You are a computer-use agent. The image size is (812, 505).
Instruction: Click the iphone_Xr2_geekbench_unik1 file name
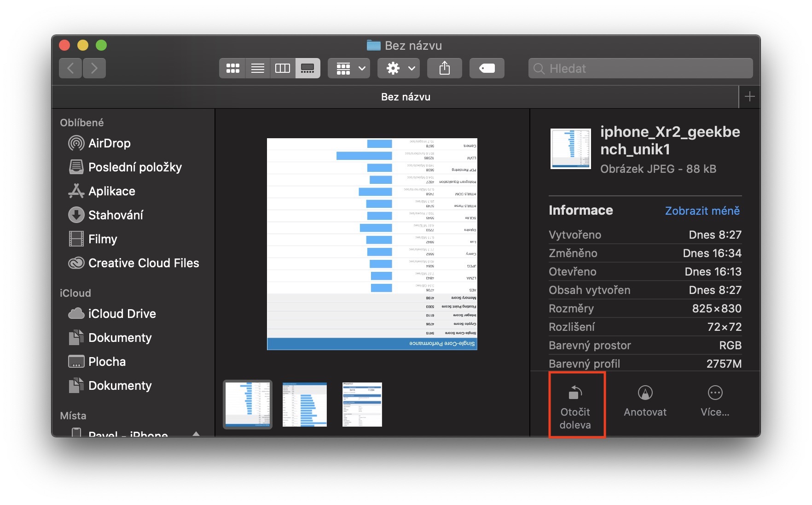click(670, 141)
